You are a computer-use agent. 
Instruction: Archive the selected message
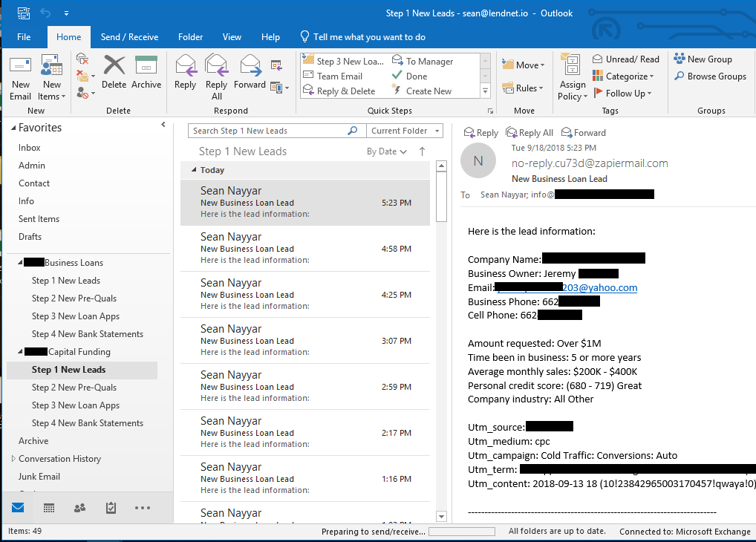pos(146,72)
